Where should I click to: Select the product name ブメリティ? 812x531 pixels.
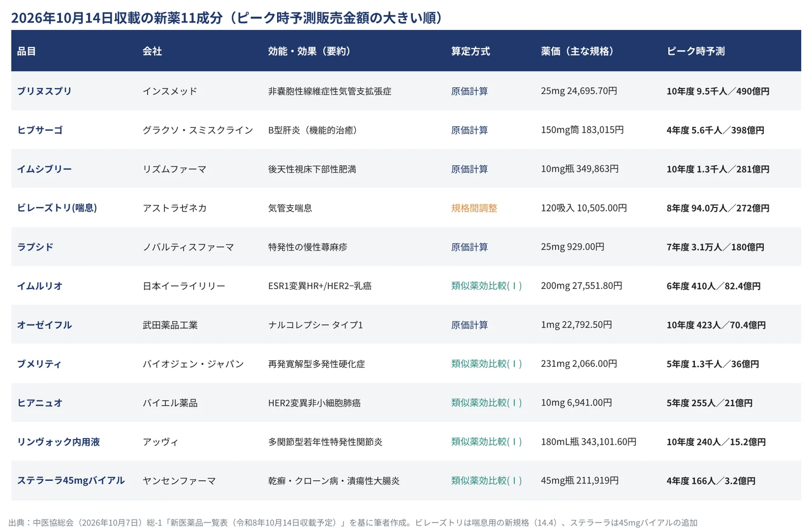point(39,364)
